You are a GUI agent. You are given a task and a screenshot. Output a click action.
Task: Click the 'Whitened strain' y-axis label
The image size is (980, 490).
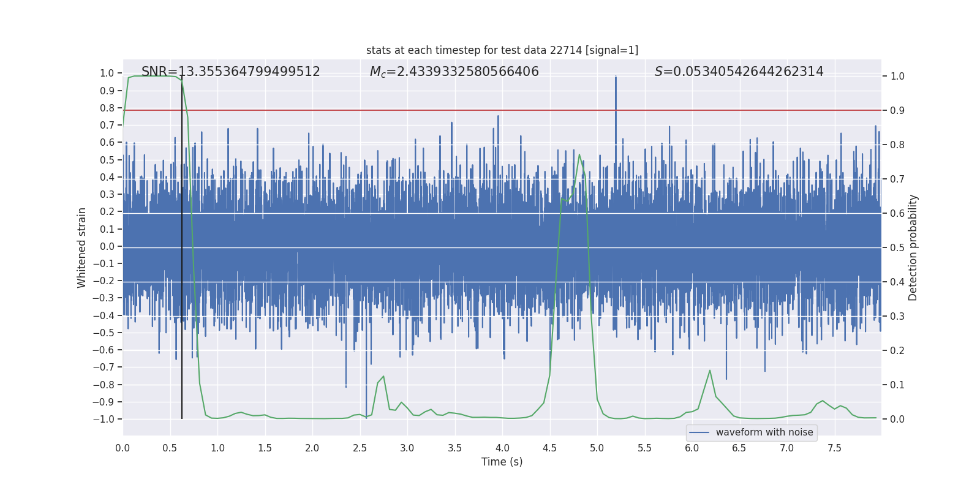(x=81, y=247)
